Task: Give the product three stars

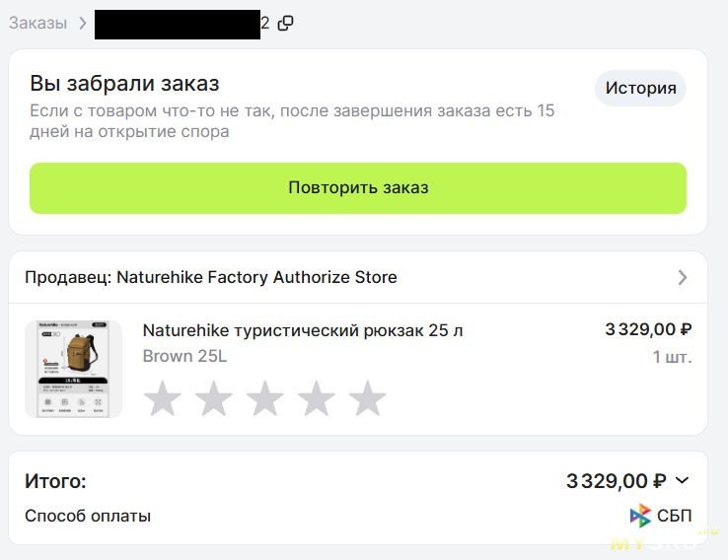Action: 264,399
